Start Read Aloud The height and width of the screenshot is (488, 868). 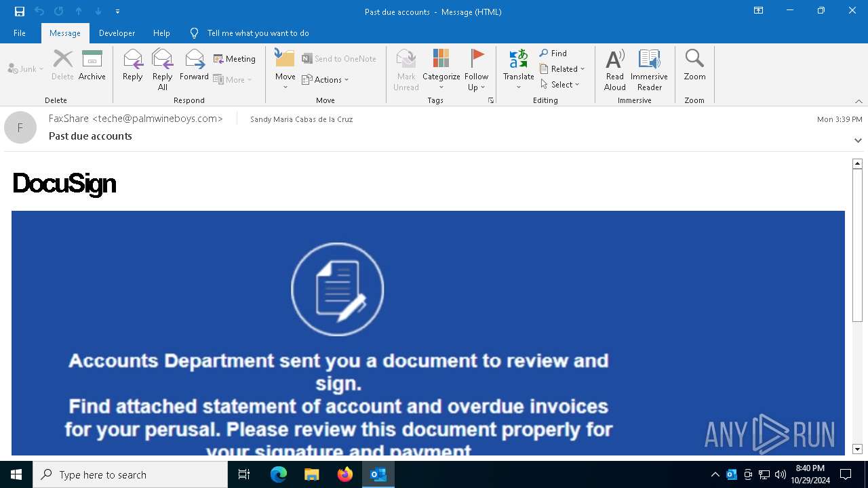coord(615,70)
